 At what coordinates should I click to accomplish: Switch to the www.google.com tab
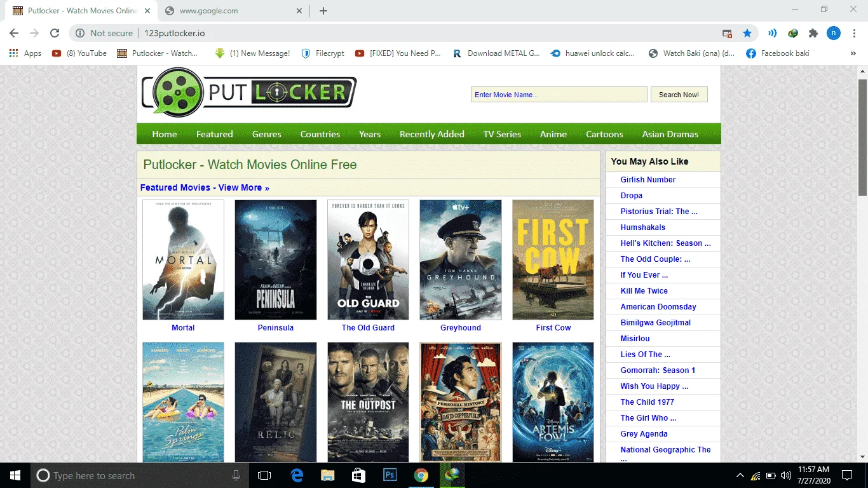233,11
